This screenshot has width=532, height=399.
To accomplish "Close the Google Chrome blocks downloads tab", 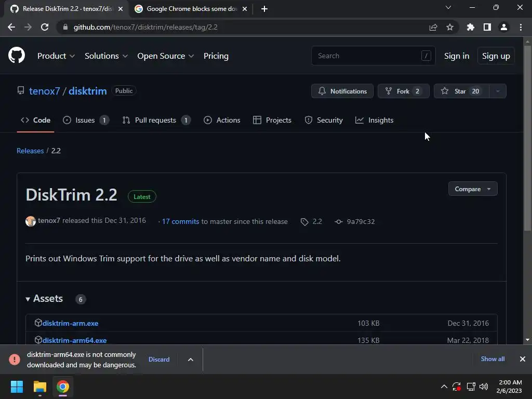I will 245,9.
